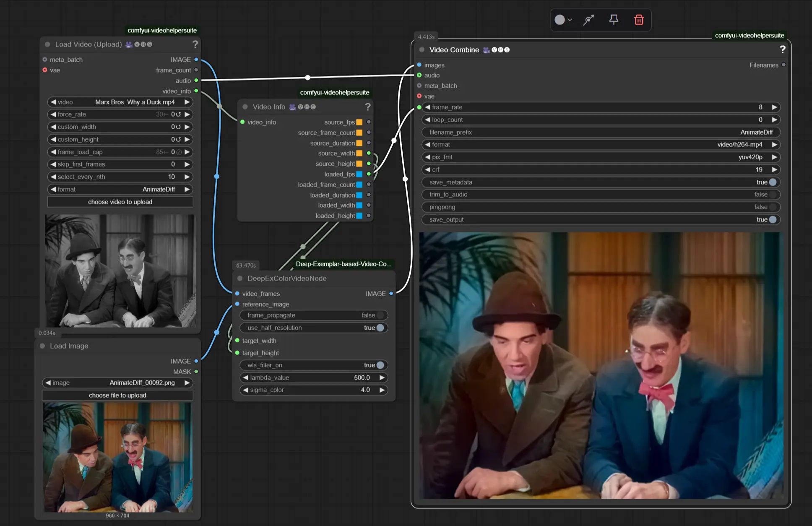Increase frame_rate with right arrow
The image size is (812, 526).
pyautogui.click(x=774, y=107)
